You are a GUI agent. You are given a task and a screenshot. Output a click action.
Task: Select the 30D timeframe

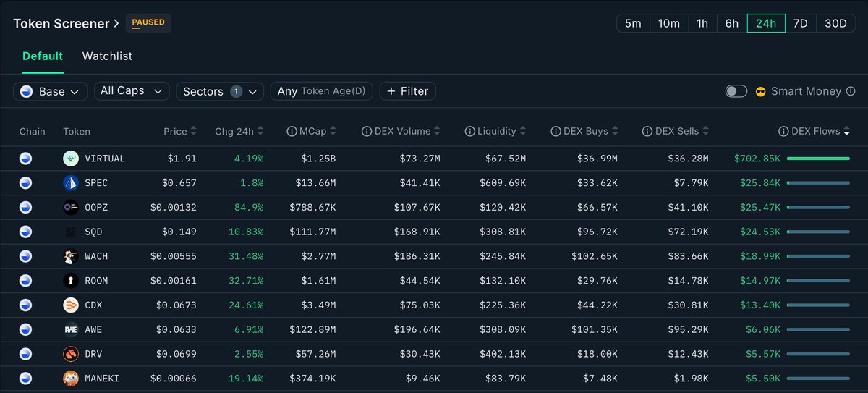[x=835, y=23]
